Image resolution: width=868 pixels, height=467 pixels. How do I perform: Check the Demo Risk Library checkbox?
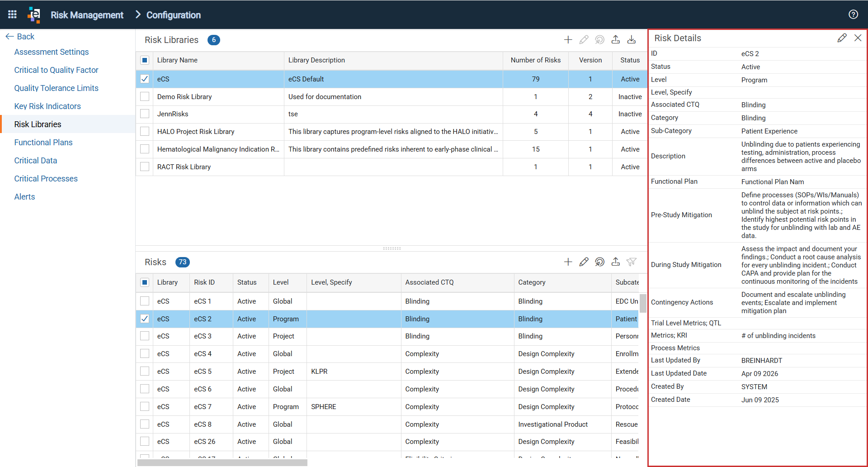point(145,96)
